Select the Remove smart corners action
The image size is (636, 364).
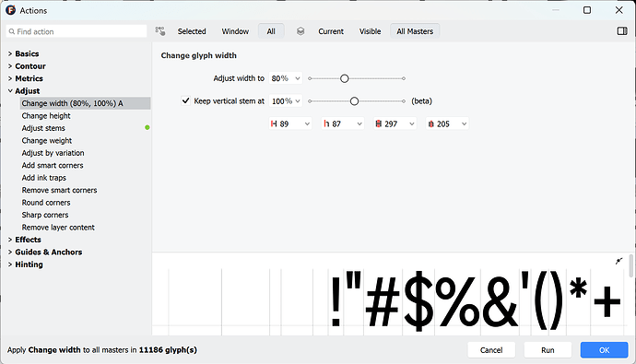tap(59, 190)
